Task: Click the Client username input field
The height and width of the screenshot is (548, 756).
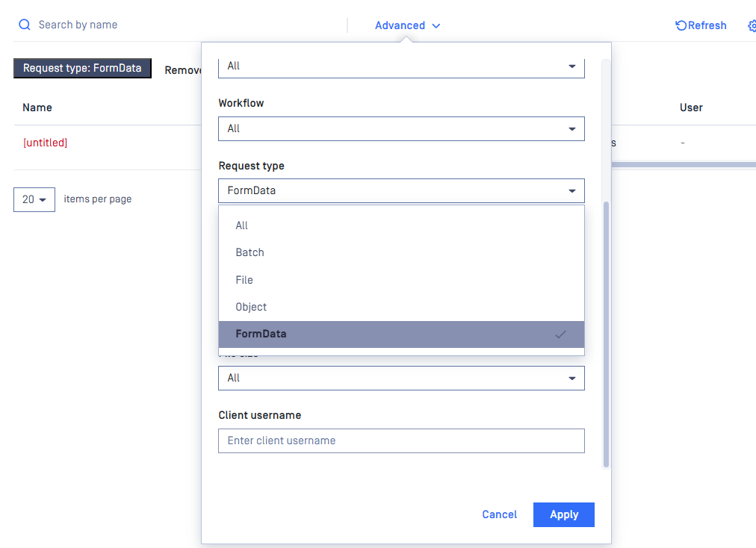Action: [x=401, y=440]
